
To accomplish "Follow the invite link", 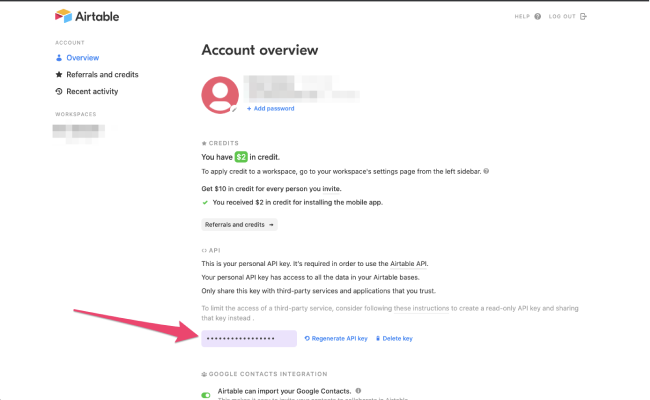I will pyautogui.click(x=331, y=189).
